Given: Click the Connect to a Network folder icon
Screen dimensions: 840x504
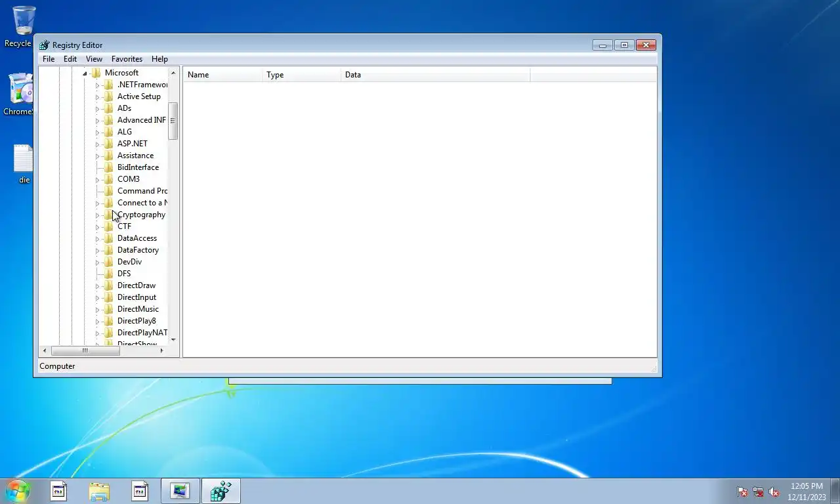Looking at the screenshot, I should pyautogui.click(x=109, y=203).
